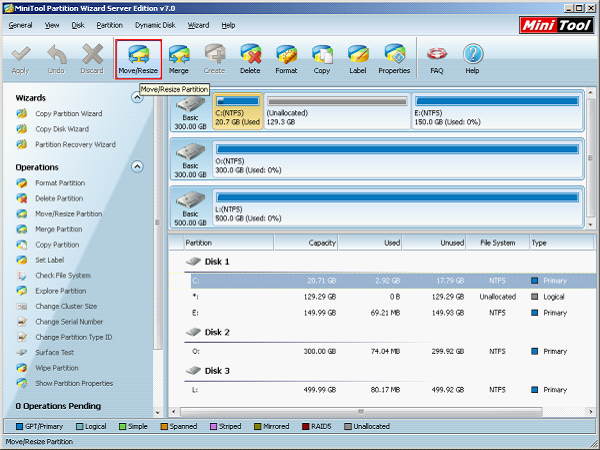
Task: Click the Format toolbar icon
Action: tap(286, 59)
